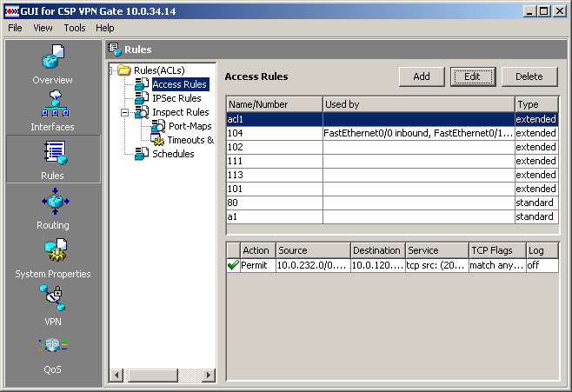Viewport: 572px width, 392px height.
Task: Select access rule 102
Action: (392, 147)
